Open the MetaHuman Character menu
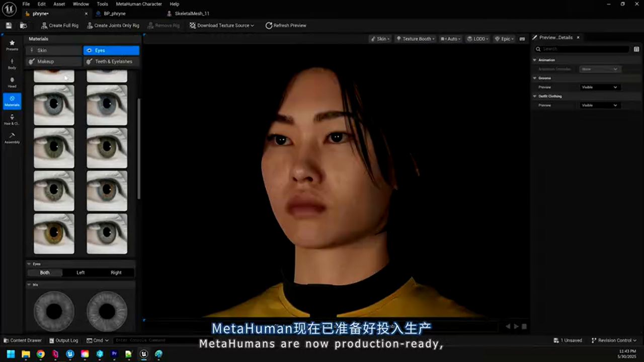Viewport: 644px width, 362px height. [x=139, y=4]
